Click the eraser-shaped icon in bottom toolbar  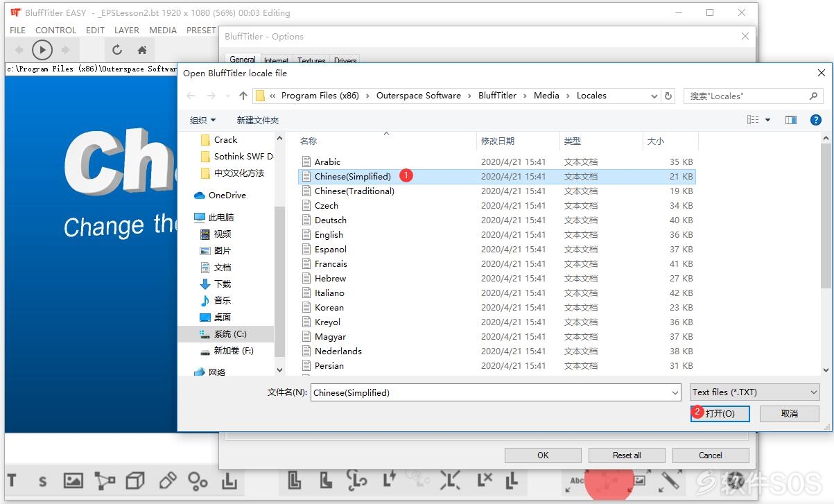pos(168,480)
